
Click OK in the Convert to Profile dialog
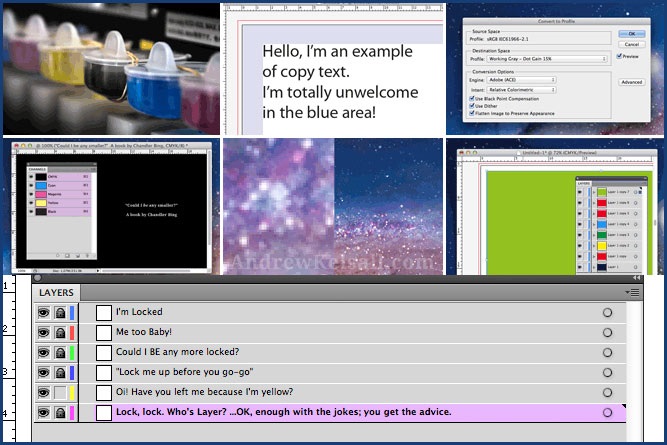[631, 31]
